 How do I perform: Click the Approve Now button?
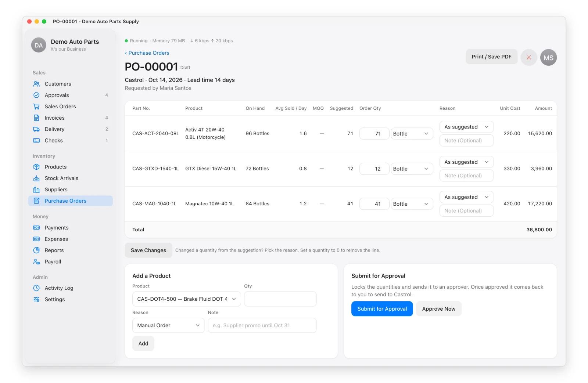pos(438,309)
